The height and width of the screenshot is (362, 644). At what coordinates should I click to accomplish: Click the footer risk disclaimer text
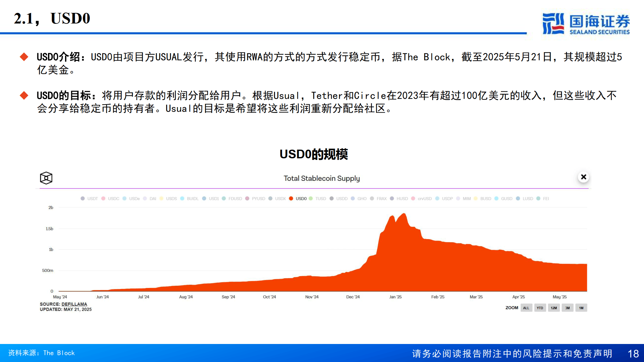click(x=512, y=354)
